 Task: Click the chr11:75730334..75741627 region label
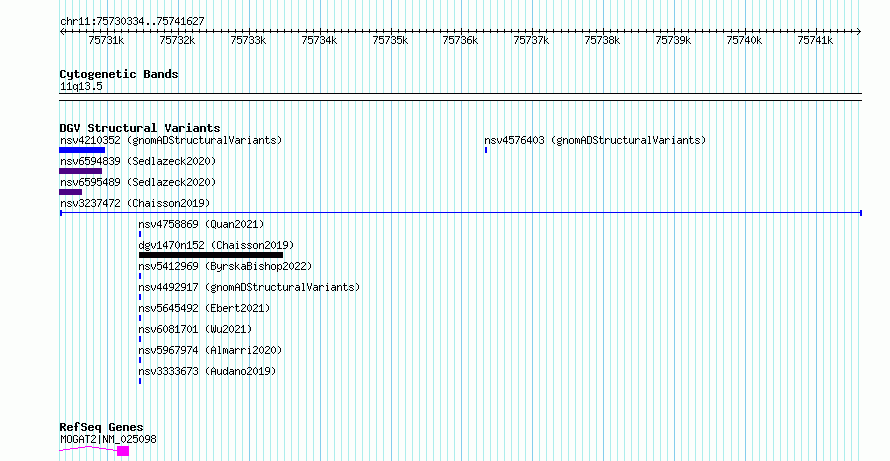click(x=132, y=22)
